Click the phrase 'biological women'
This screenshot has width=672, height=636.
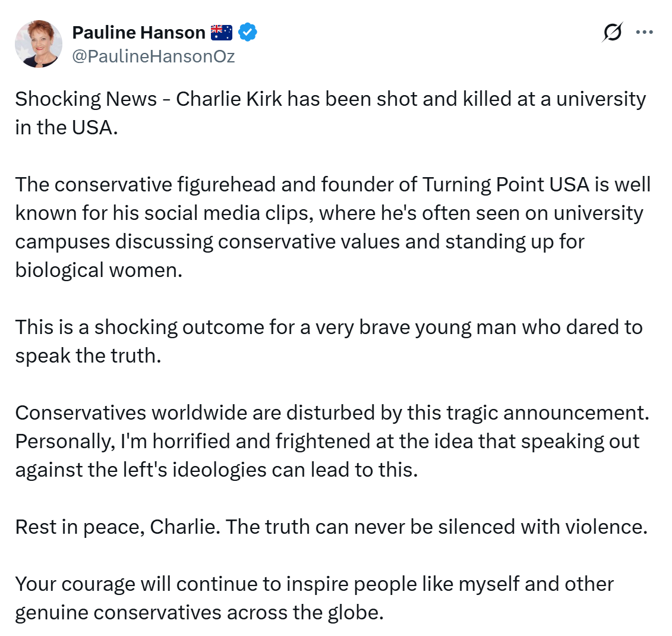click(96, 270)
